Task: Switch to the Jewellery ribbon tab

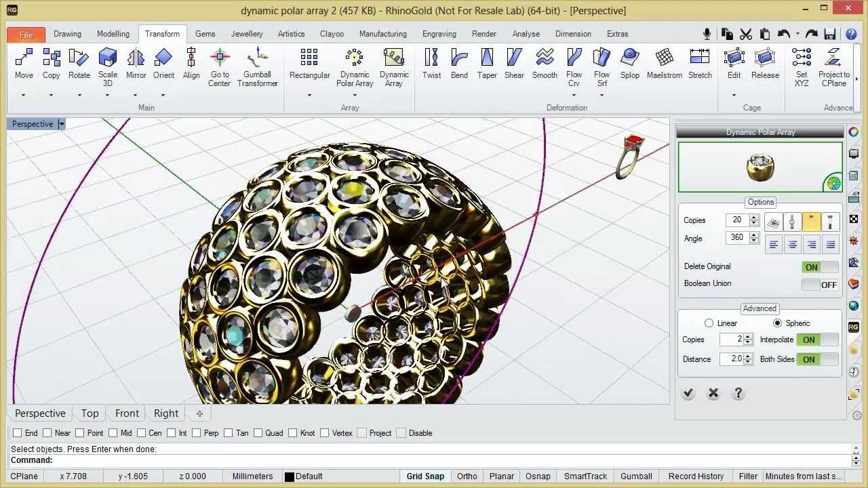Action: [247, 34]
